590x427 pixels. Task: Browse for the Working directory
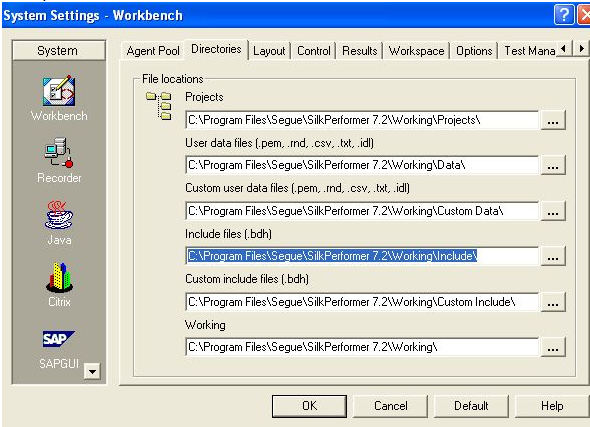[553, 348]
